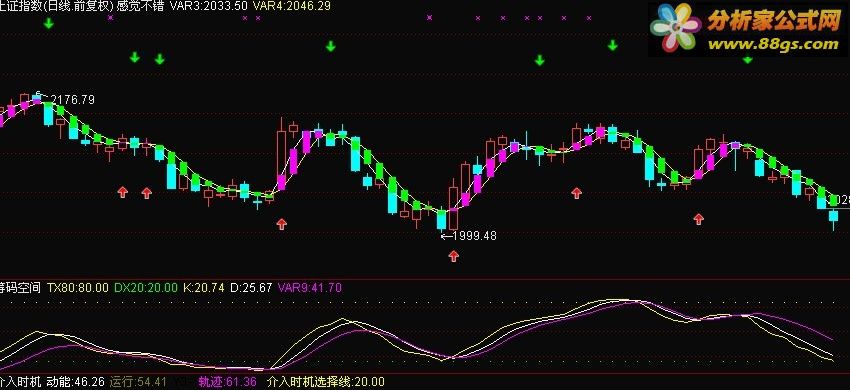Click the red 轨迹:61.36 label
Image resolution: width=850 pixels, height=390 pixels.
click(x=227, y=382)
